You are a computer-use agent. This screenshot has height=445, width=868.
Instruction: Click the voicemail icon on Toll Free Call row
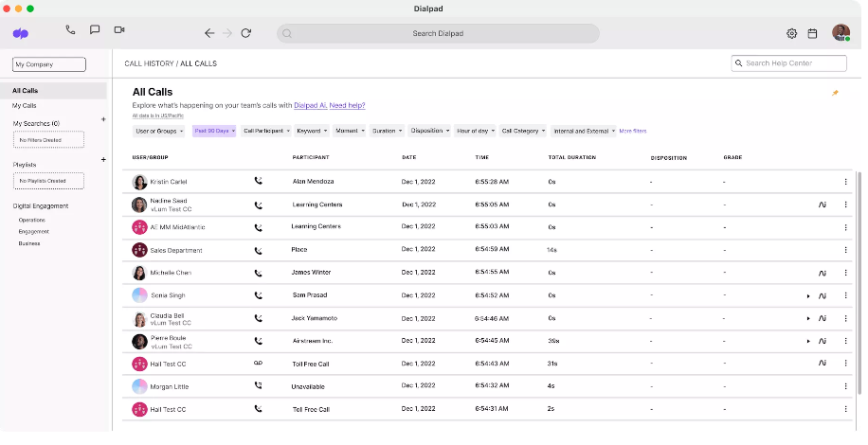pyautogui.click(x=258, y=364)
